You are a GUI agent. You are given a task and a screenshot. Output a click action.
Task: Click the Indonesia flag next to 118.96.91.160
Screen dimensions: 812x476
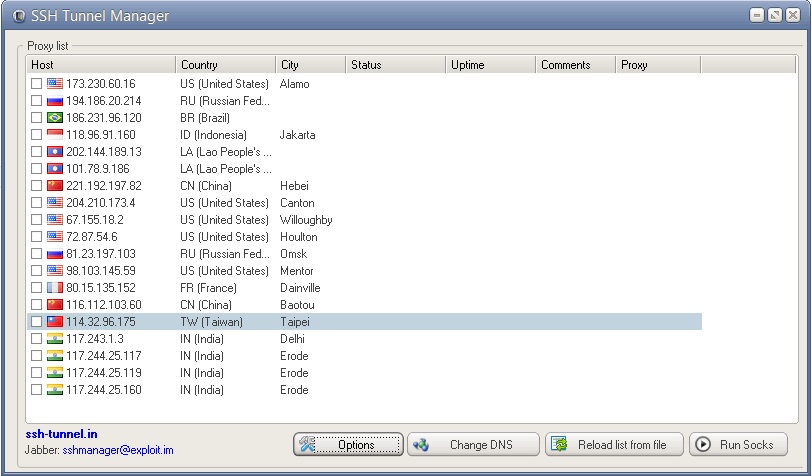click(x=54, y=135)
